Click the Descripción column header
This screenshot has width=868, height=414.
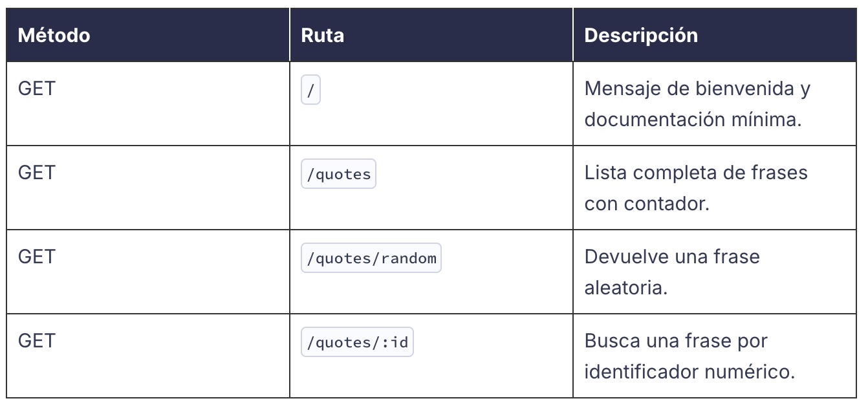point(640,36)
